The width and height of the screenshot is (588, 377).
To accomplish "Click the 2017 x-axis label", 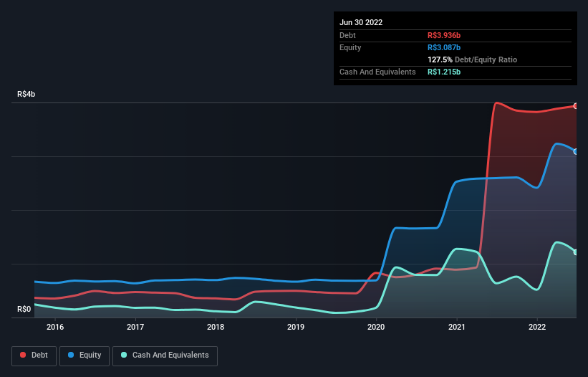I will point(135,327).
